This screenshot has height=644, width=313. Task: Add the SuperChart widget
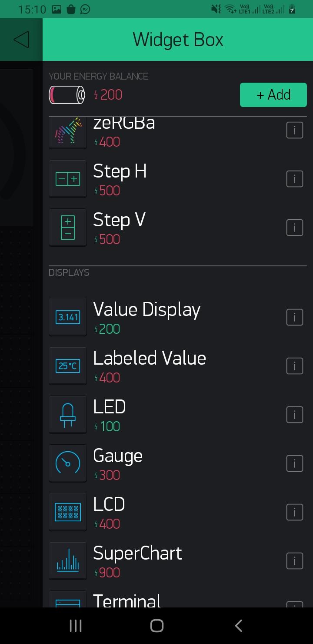pos(178,561)
